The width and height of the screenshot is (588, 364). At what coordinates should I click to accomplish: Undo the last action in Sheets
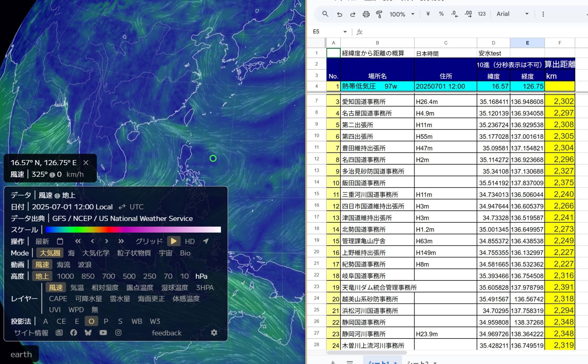pos(339,14)
